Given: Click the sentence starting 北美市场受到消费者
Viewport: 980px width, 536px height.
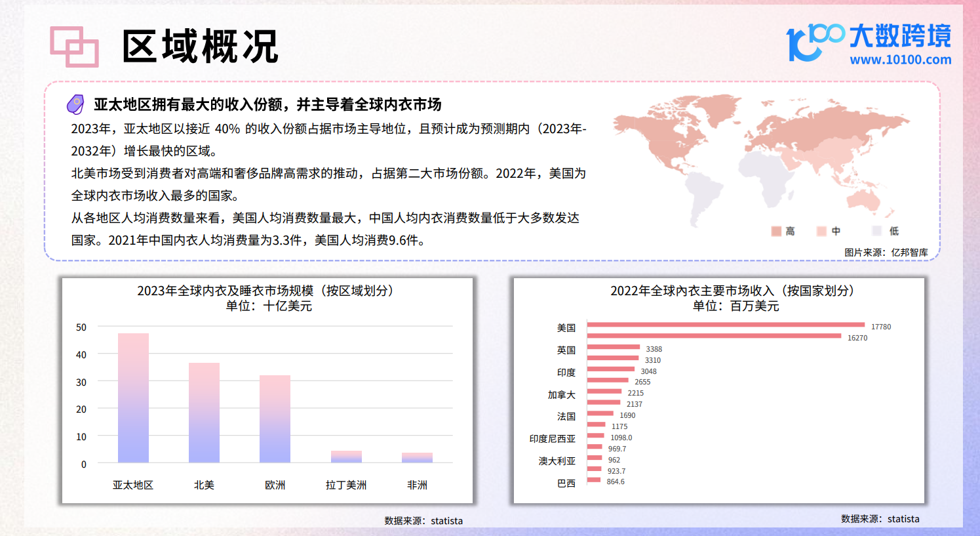Looking at the screenshot, I should tap(328, 184).
